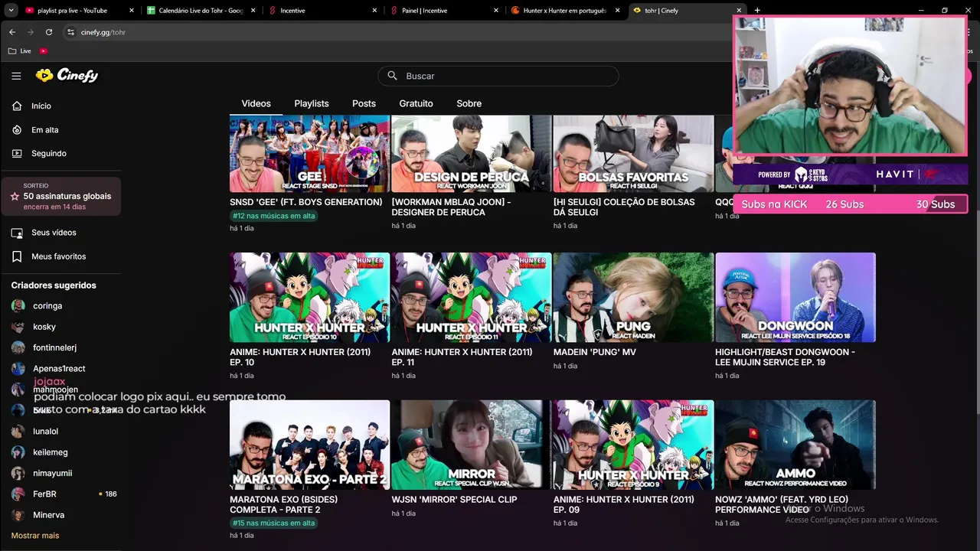The height and width of the screenshot is (551, 980).
Task: Open the Live bookmarks folder
Action: coord(20,51)
